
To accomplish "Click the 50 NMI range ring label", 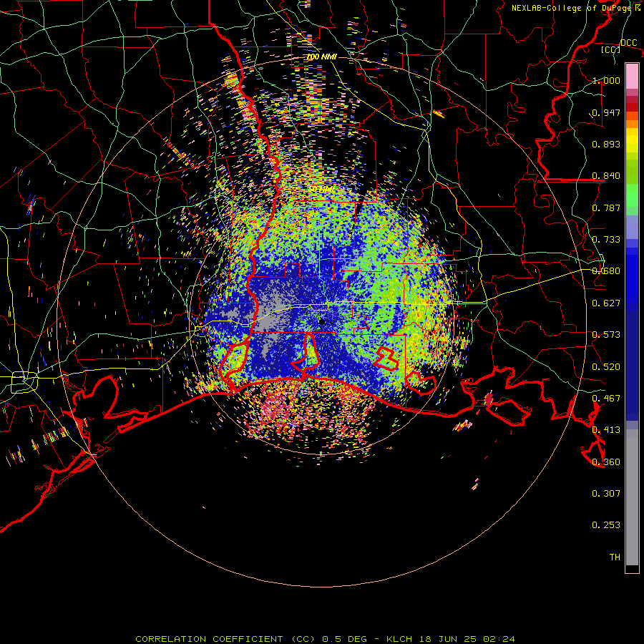I will coord(321,190).
